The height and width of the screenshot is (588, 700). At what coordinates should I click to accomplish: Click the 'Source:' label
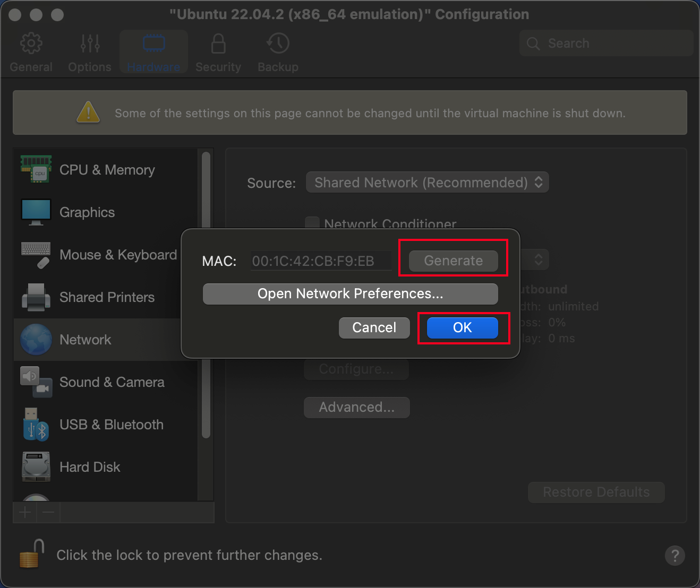[x=271, y=183]
